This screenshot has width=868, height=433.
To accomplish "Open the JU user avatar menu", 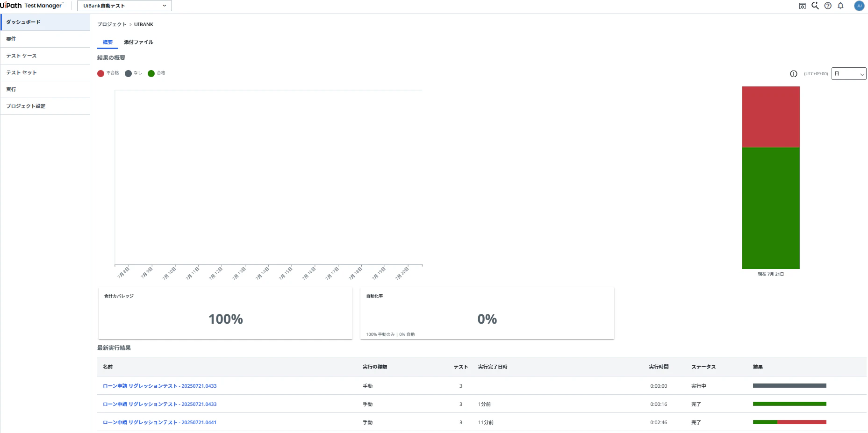I will pyautogui.click(x=859, y=6).
